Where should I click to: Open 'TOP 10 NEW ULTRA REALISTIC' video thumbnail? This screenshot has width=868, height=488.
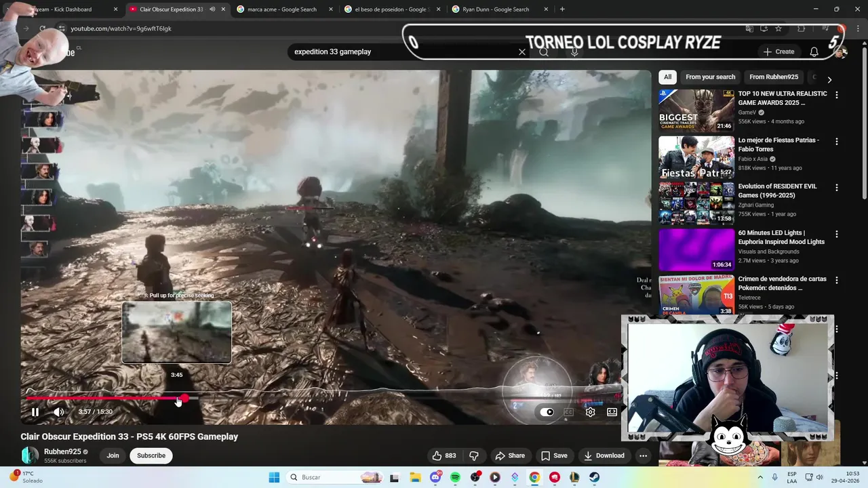tap(696, 110)
